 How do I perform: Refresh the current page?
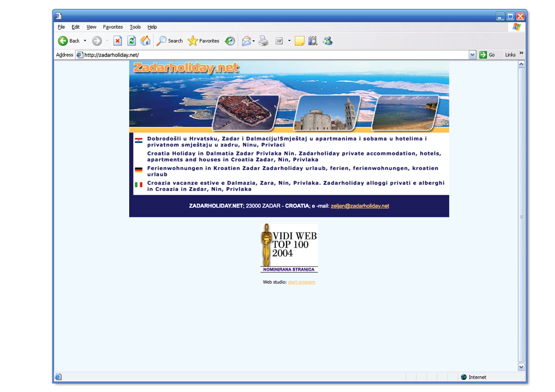coord(131,41)
